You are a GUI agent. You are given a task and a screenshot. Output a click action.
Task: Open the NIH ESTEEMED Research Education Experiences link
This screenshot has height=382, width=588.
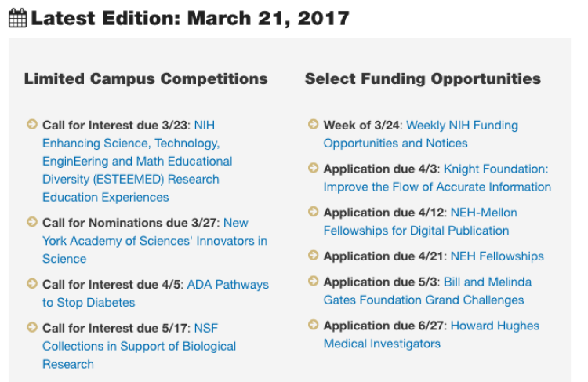[137, 162]
